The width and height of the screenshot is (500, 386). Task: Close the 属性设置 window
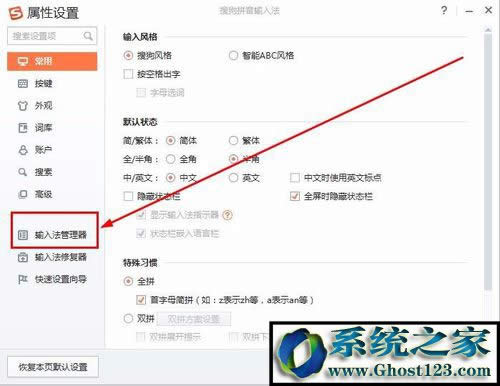point(488,10)
